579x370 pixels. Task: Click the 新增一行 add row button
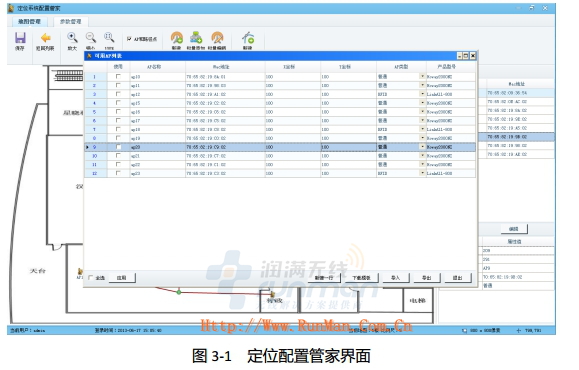(324, 278)
